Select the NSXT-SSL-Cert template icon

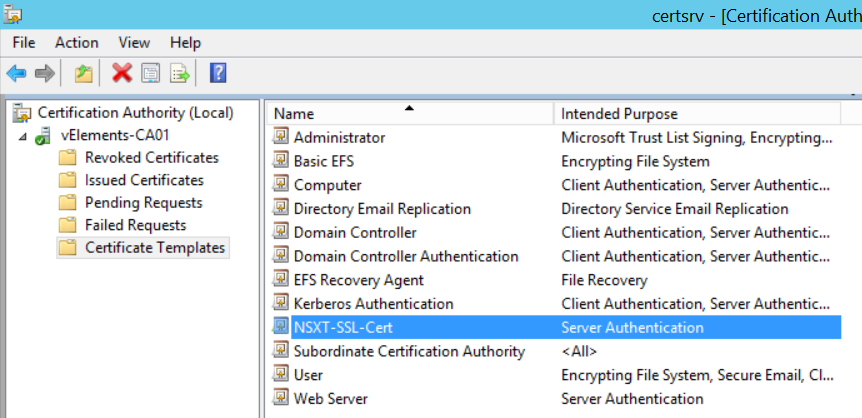tap(281, 327)
